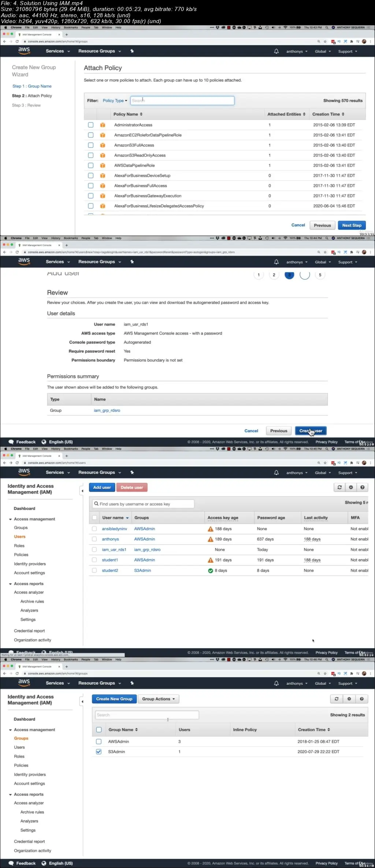The width and height of the screenshot is (375, 868).
Task: Open the Policy Type filter dropdown
Action: click(115, 101)
